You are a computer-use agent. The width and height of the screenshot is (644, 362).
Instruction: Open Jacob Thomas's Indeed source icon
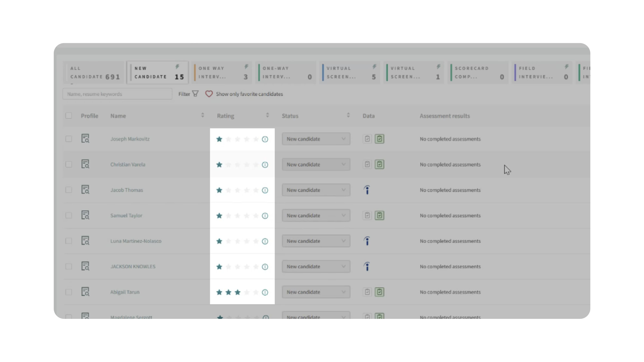pyautogui.click(x=367, y=190)
